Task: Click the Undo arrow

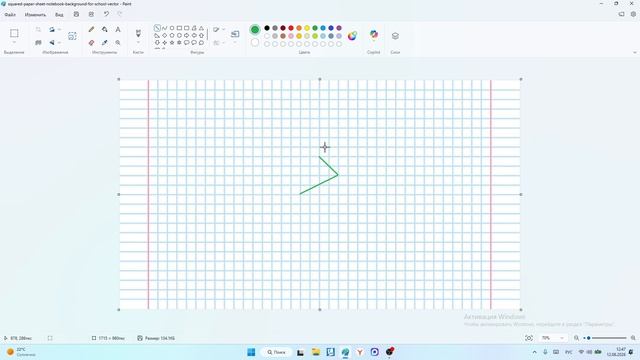Action: tap(106, 14)
